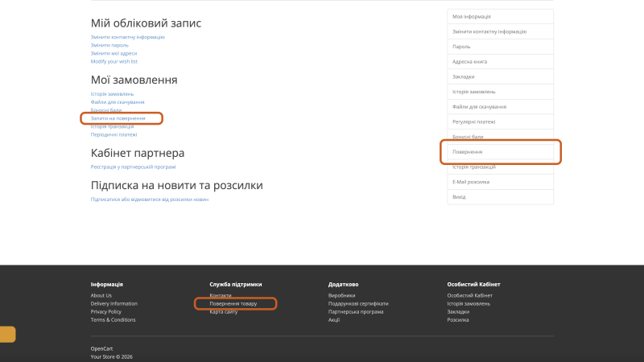
Task: Open Історія транзакцій in the sidebar menu
Action: click(500, 167)
